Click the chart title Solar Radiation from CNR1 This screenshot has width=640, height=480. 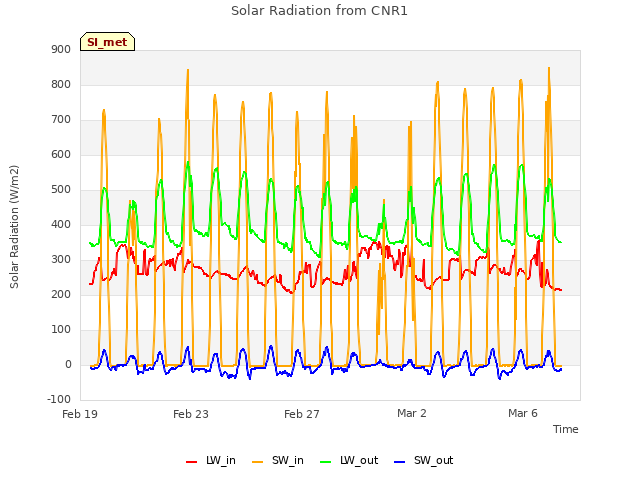(x=319, y=11)
